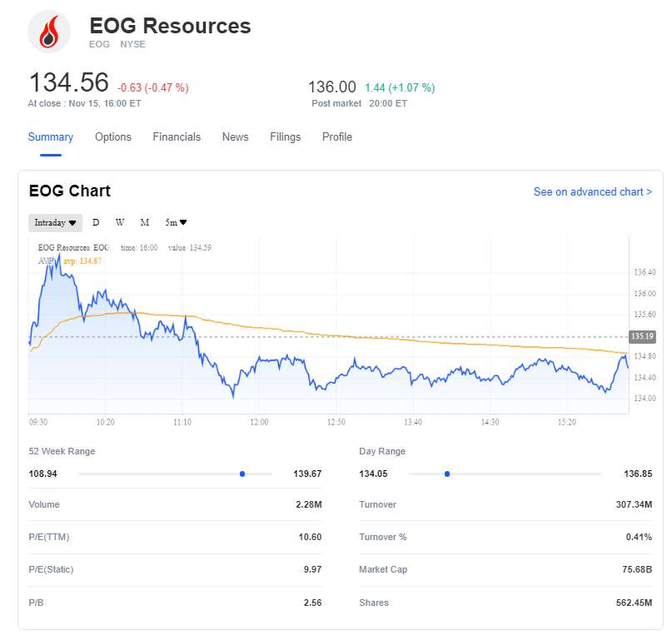Click the Day Range slider dot
The height and width of the screenshot is (640, 672).
[x=447, y=474]
